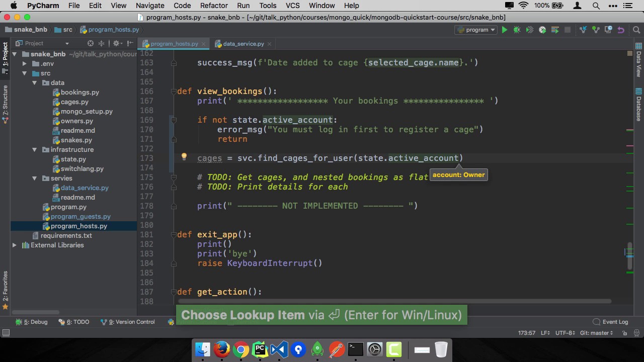Revert changes with purple undo arrow
Viewport: 644px width, 362px height.
621,30
